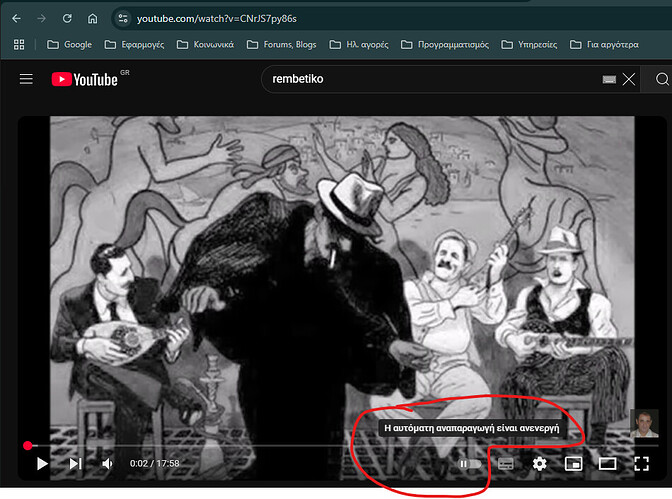Open the YouTube hamburger guide menu
The width and height of the screenshot is (672, 499).
[x=26, y=79]
